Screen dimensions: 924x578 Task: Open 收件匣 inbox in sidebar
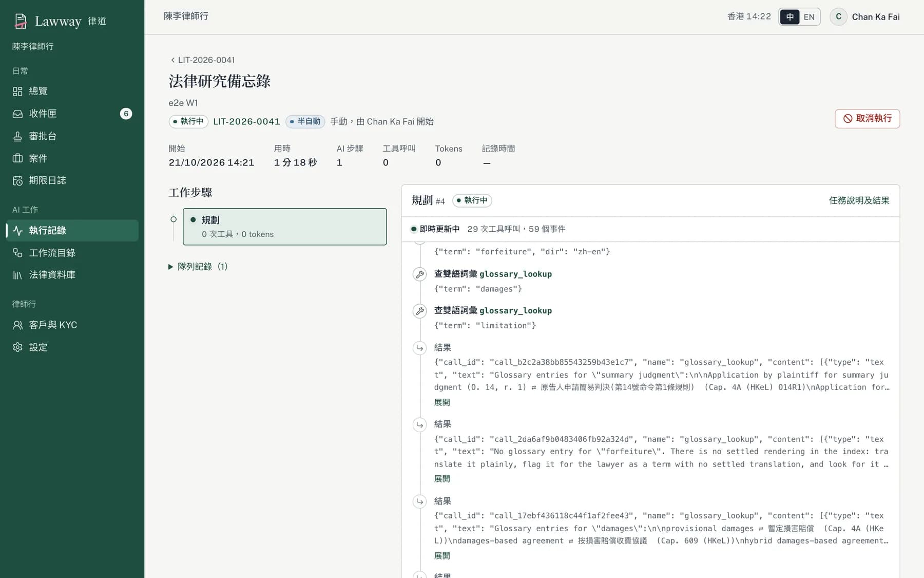(72, 114)
